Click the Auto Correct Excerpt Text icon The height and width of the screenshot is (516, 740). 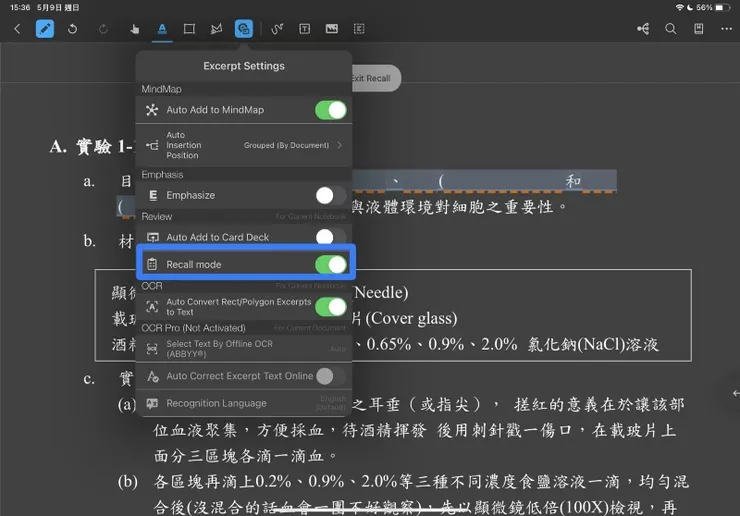152,376
